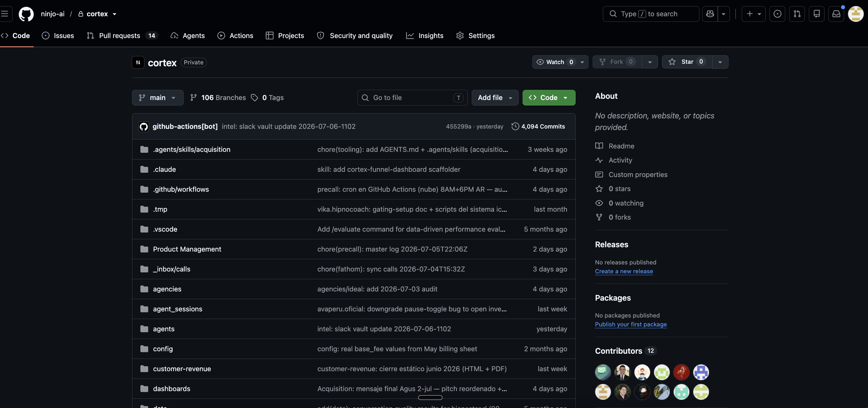Open the Agents tab
The height and width of the screenshot is (408, 868).
pos(188,35)
